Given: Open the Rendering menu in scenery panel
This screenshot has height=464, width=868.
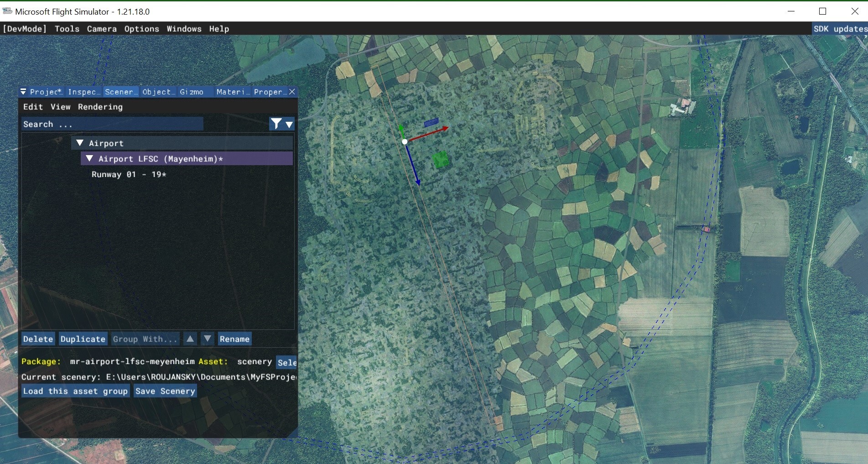Looking at the screenshot, I should (100, 107).
